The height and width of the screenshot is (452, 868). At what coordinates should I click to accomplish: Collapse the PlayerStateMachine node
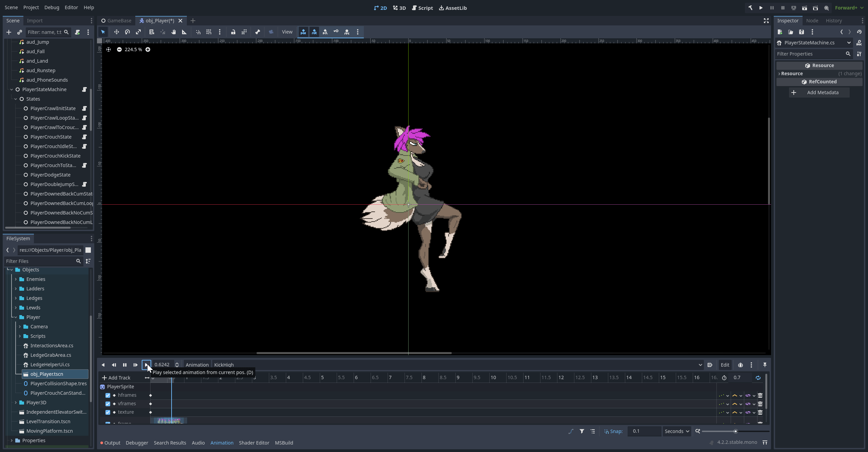(x=12, y=89)
